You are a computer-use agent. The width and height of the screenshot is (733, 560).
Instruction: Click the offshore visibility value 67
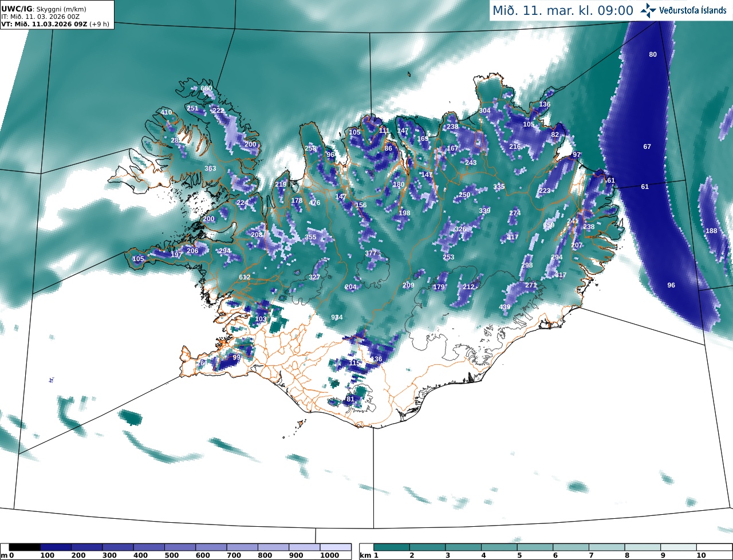pyautogui.click(x=647, y=147)
